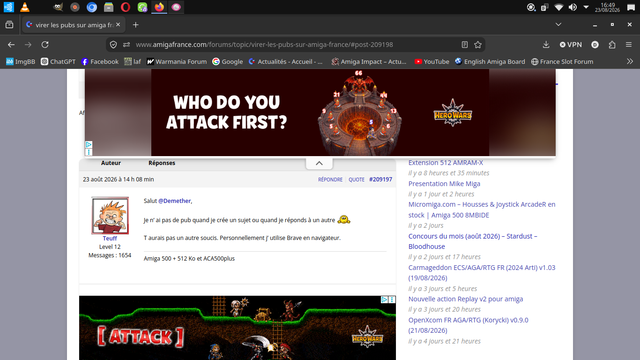Show more bookmarks chevron

[x=630, y=62]
